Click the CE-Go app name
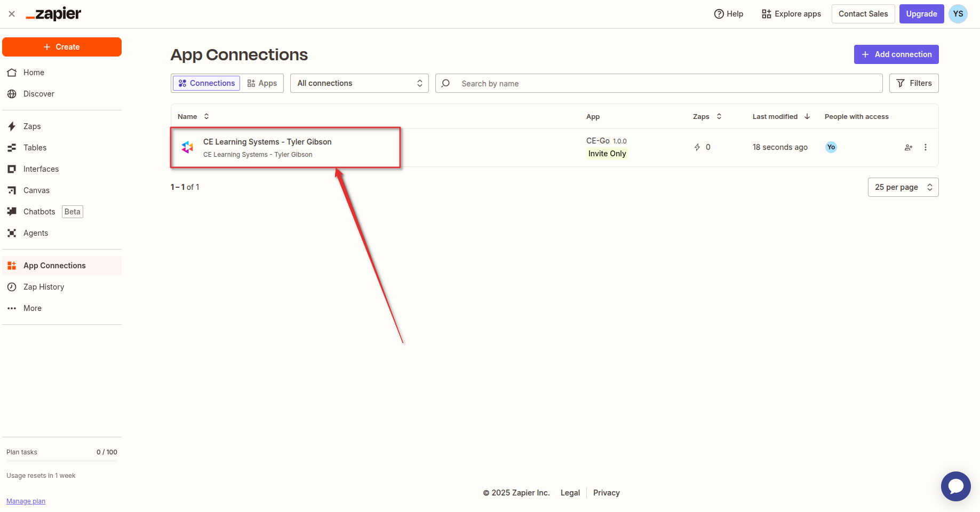 click(x=597, y=141)
